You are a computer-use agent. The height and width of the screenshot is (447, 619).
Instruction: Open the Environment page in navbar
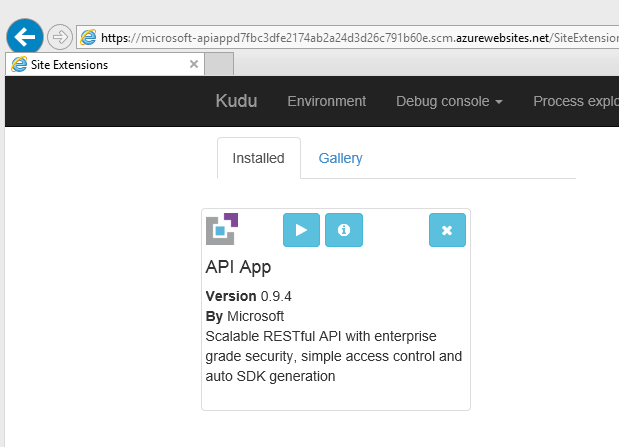(x=326, y=101)
